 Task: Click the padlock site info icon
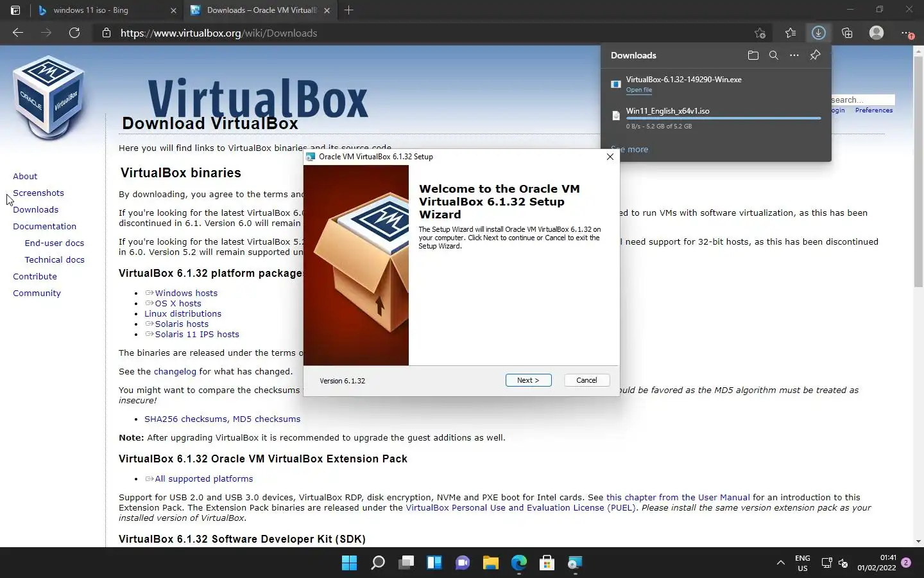(x=107, y=33)
